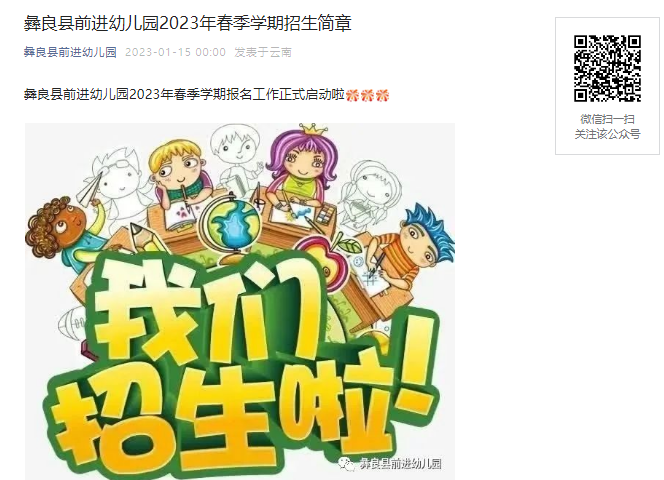Click the watermark text 彝良县前进幼儿园 in the poster
Screen dimensions: 664x480
[401, 464]
